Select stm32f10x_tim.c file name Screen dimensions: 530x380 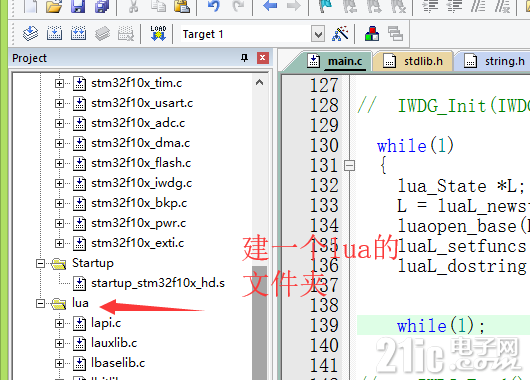click(x=137, y=83)
